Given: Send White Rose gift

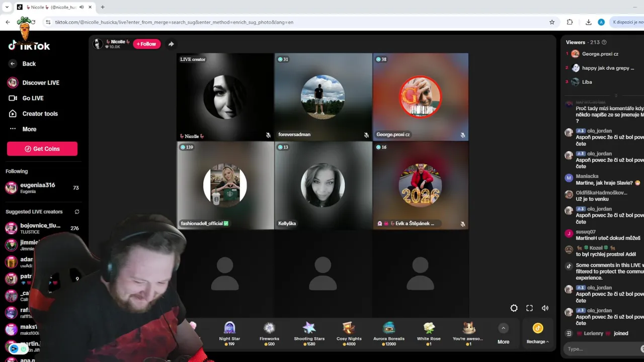Looking at the screenshot, I should (x=429, y=333).
